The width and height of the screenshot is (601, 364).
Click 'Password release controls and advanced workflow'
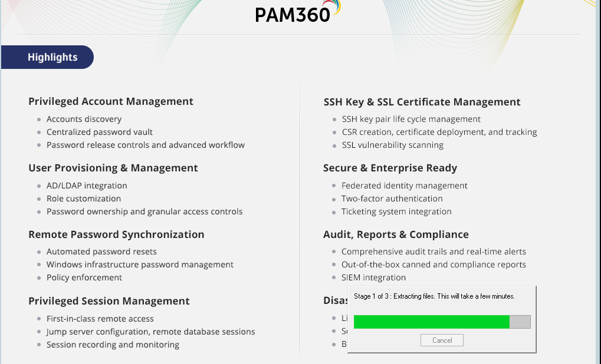pyautogui.click(x=146, y=145)
